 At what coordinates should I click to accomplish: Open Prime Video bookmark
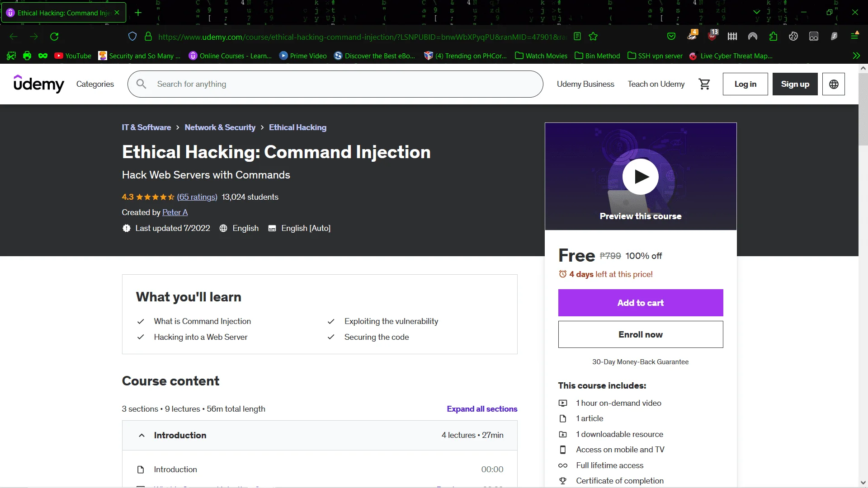pyautogui.click(x=303, y=56)
